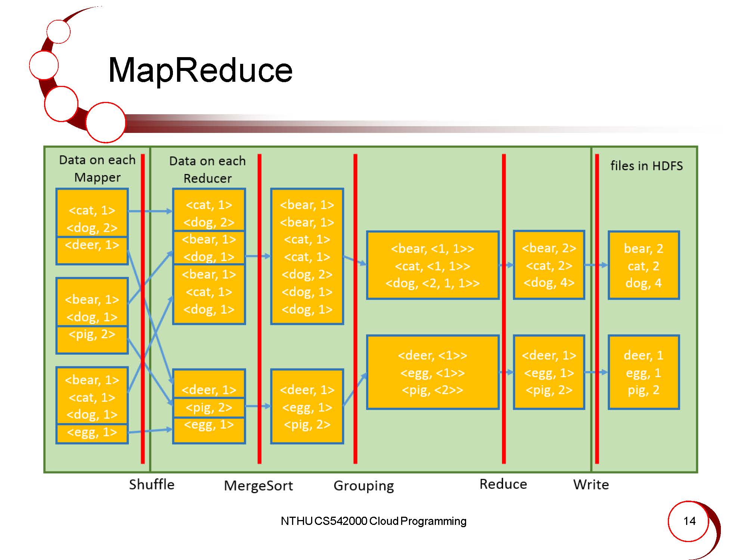Image resolution: width=747 pixels, height=560 pixels.
Task: Click the MapReduce slide title
Action: [x=200, y=70]
